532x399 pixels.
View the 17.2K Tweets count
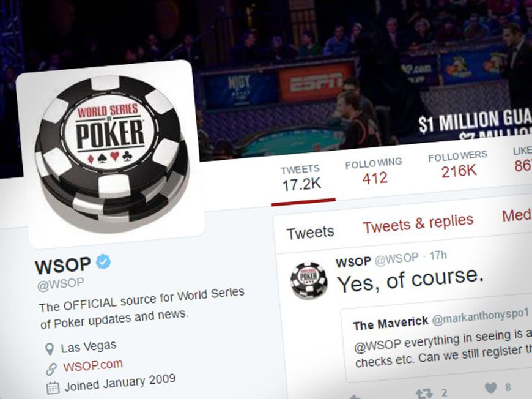click(301, 179)
